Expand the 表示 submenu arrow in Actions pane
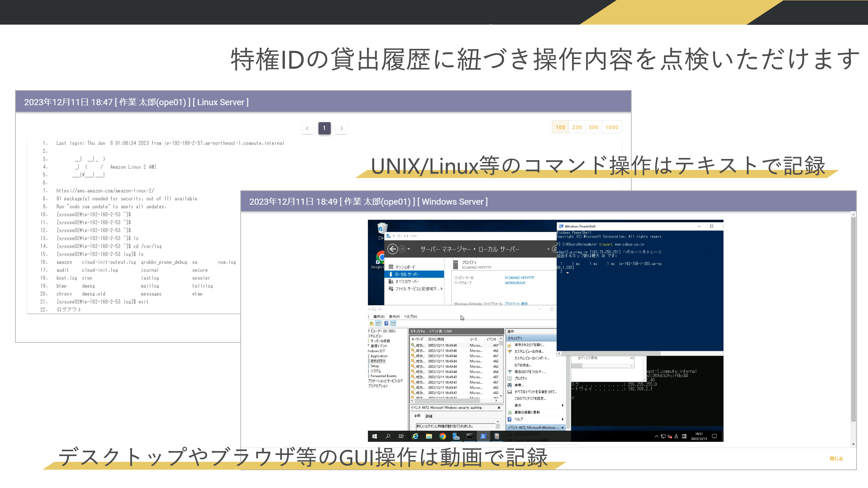The width and height of the screenshot is (868, 488). pos(562,405)
